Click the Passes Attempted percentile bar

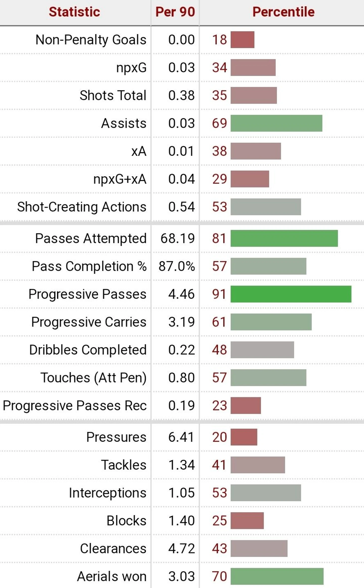click(284, 238)
